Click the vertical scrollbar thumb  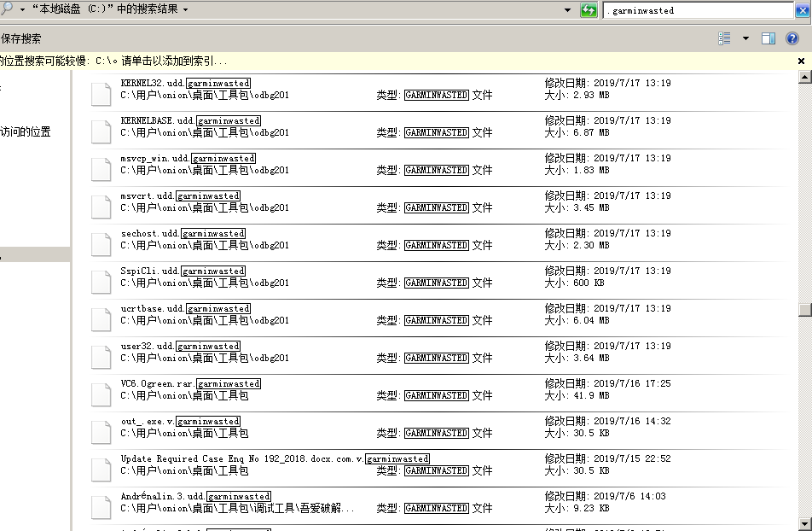[805, 309]
